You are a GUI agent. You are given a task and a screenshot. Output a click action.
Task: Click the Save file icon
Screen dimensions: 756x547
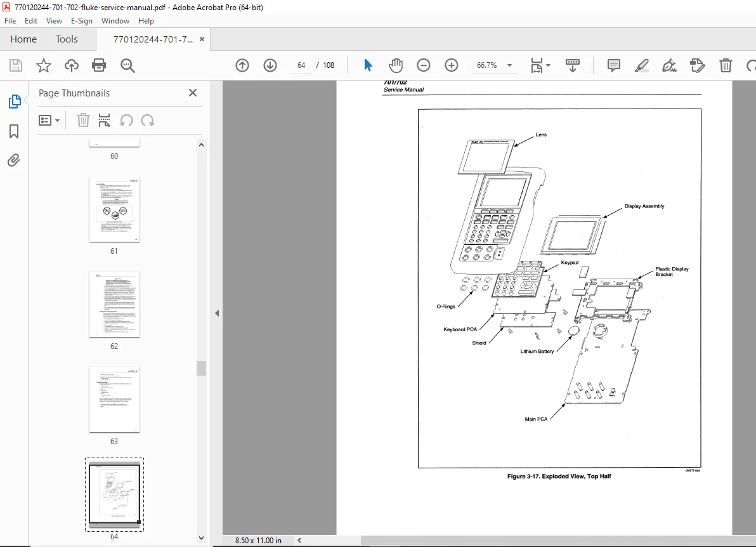tap(16, 65)
